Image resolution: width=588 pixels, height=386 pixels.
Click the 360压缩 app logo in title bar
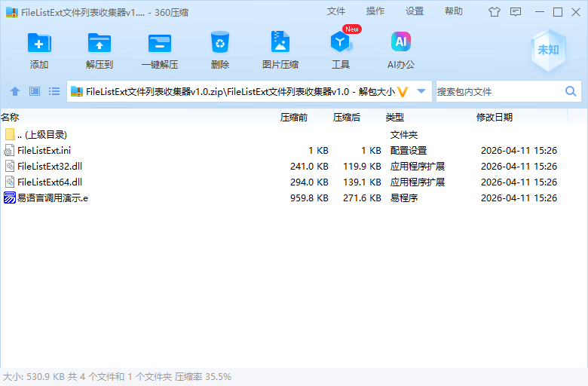(12, 12)
